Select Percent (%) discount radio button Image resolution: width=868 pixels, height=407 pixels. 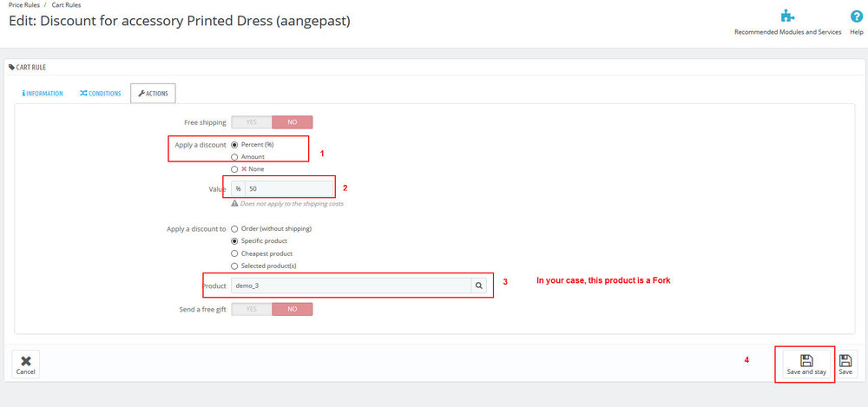coord(234,144)
